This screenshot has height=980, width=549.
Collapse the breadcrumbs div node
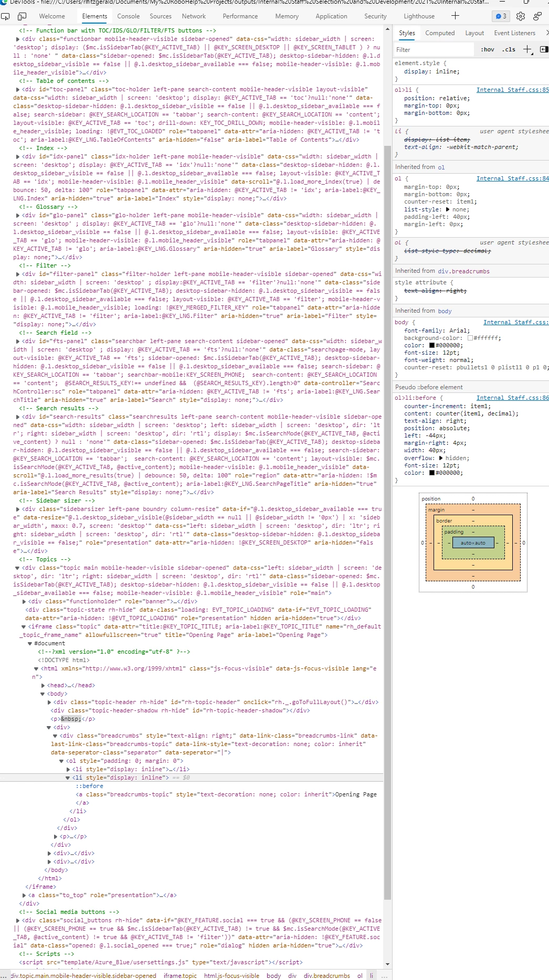(x=55, y=736)
